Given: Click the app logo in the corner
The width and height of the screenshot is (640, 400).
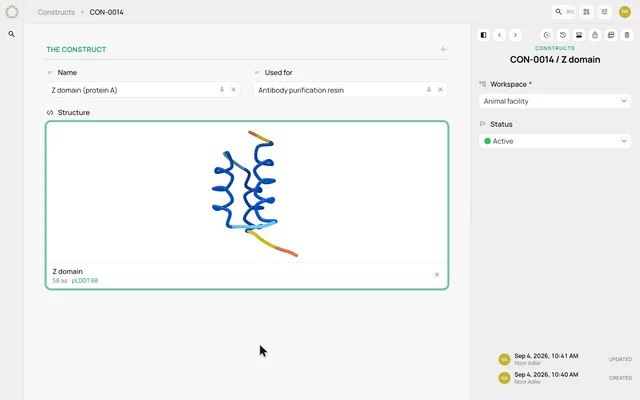Looking at the screenshot, I should pos(12,12).
